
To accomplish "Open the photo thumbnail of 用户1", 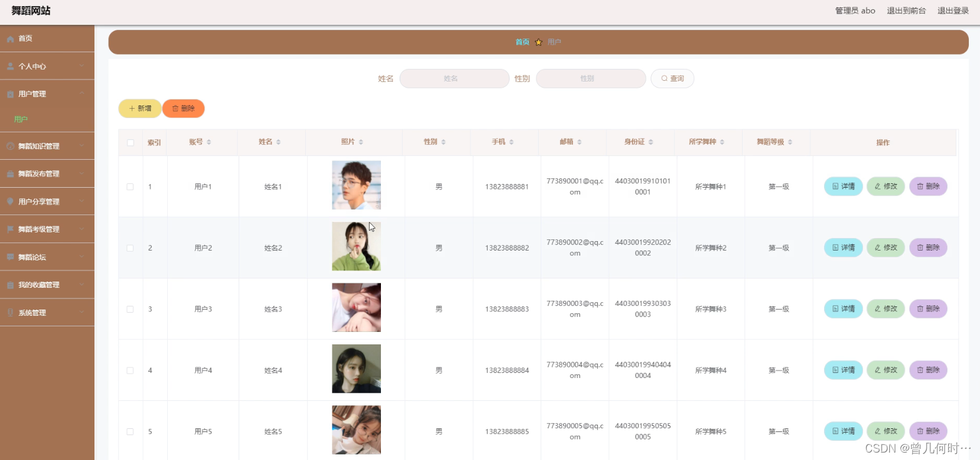I will (356, 185).
